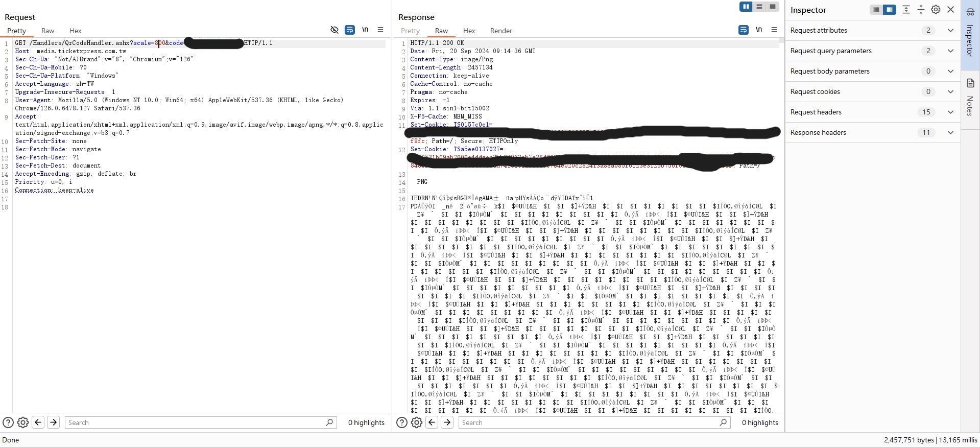
Task: Click Request headers count badge 15
Action: click(x=926, y=112)
